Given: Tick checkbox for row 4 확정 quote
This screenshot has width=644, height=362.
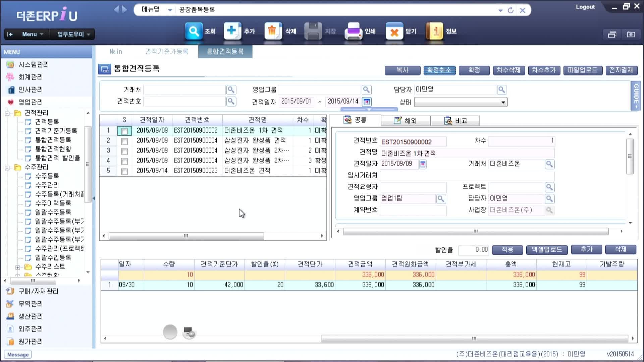Looking at the screenshot, I should pos(124,161).
